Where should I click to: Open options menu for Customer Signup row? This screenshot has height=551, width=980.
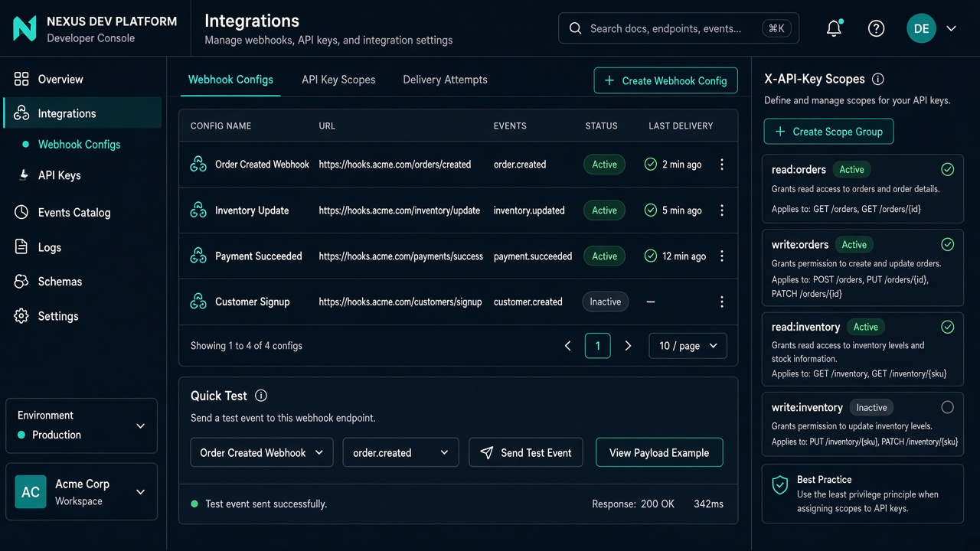pos(721,302)
